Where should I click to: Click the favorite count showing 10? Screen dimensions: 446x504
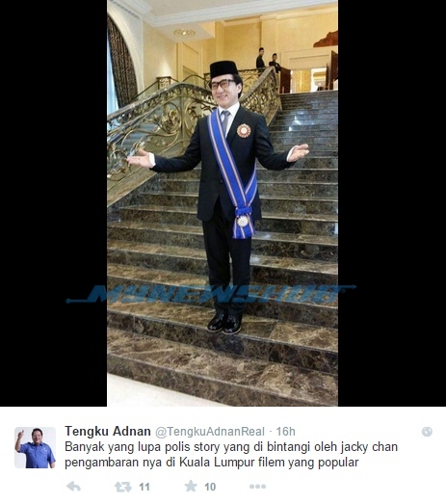(x=210, y=487)
